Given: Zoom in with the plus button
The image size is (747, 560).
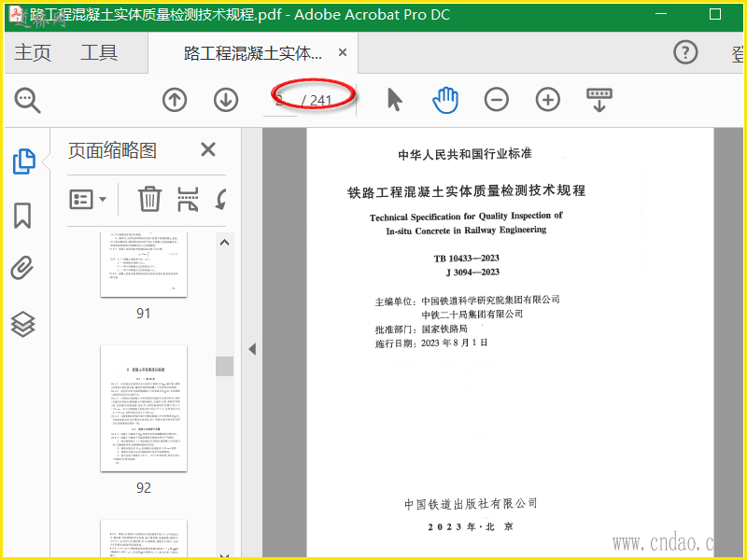Looking at the screenshot, I should 548,100.
